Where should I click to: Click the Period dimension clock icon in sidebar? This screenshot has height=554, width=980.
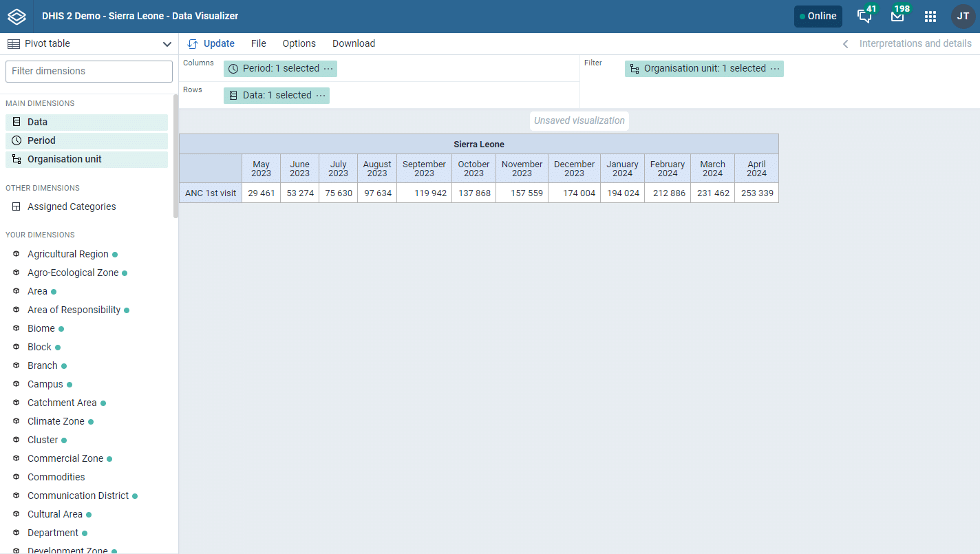tap(17, 140)
